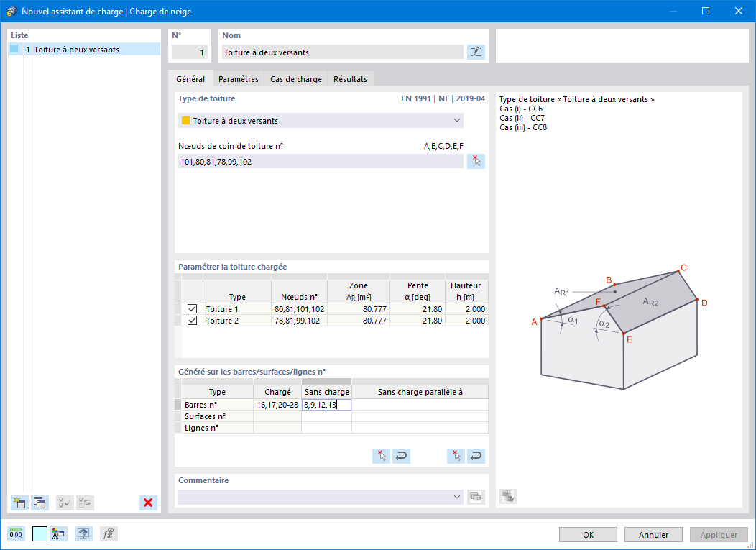This screenshot has width=756, height=550.
Task: Click the roof corner nodes field 101,80,81,78,99,102
Action: 321,162
